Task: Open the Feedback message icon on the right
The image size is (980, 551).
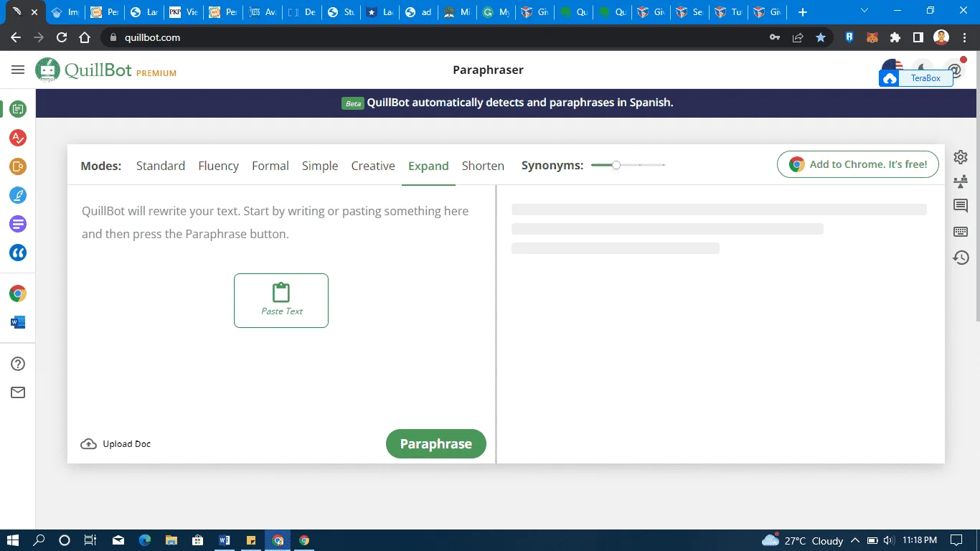Action: pyautogui.click(x=961, y=207)
